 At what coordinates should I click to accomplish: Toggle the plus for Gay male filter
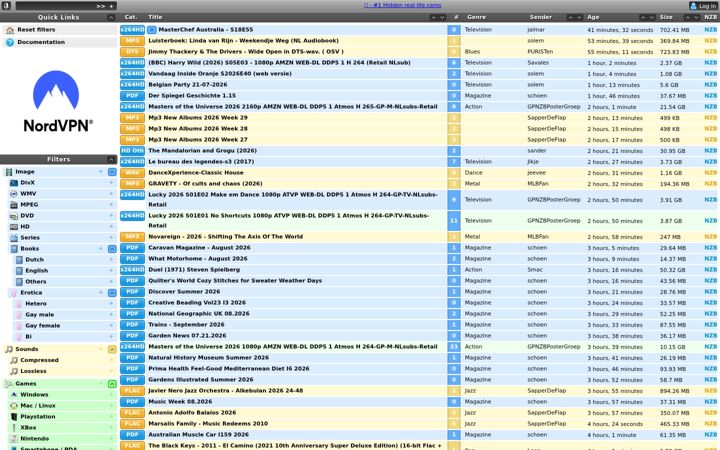(x=111, y=315)
